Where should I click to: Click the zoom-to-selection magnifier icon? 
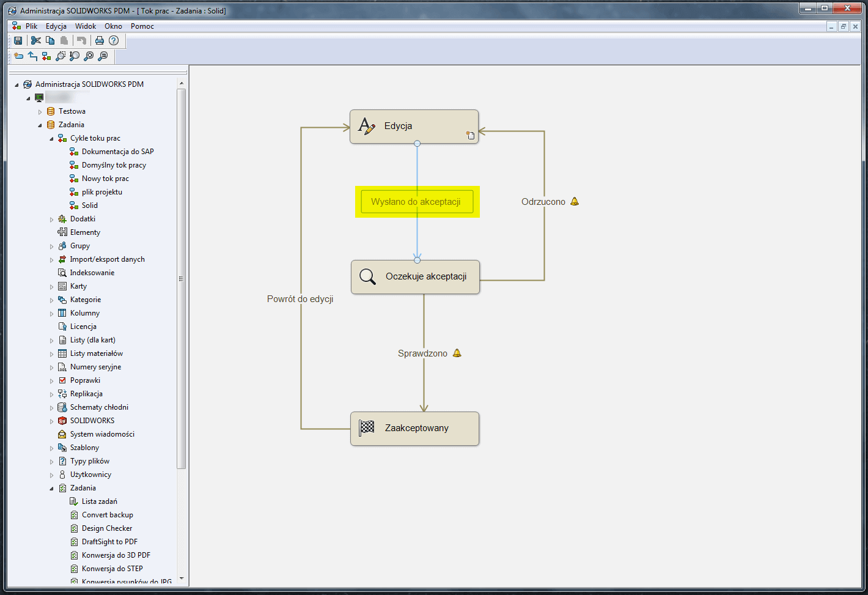pos(61,56)
